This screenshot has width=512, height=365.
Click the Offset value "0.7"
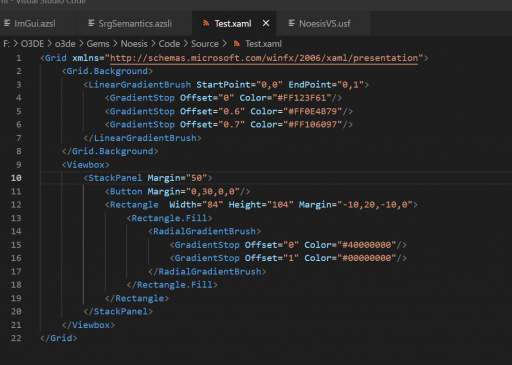[x=231, y=125]
